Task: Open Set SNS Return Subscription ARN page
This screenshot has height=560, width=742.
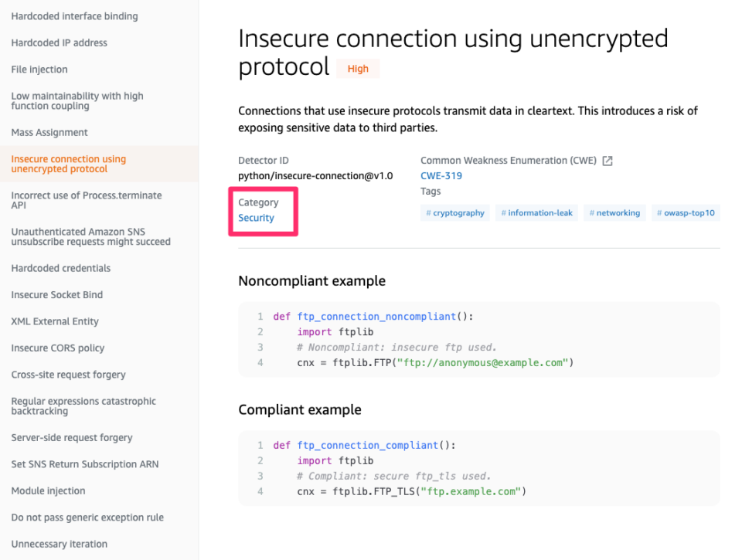Action: point(85,463)
